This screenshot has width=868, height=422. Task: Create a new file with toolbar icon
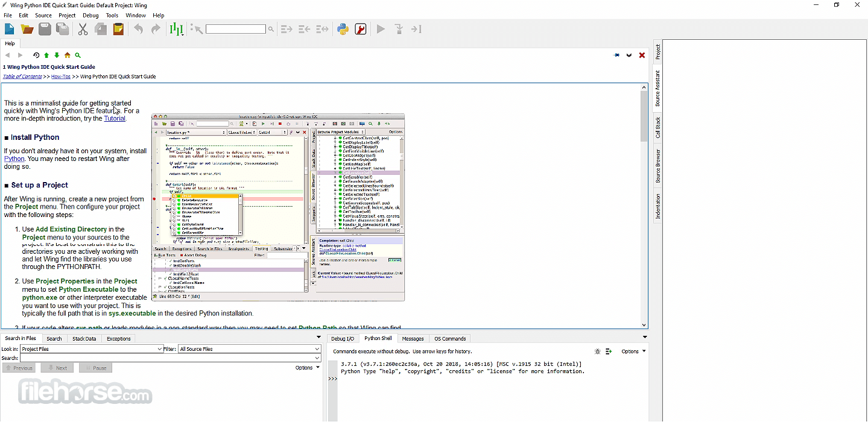(x=10, y=29)
